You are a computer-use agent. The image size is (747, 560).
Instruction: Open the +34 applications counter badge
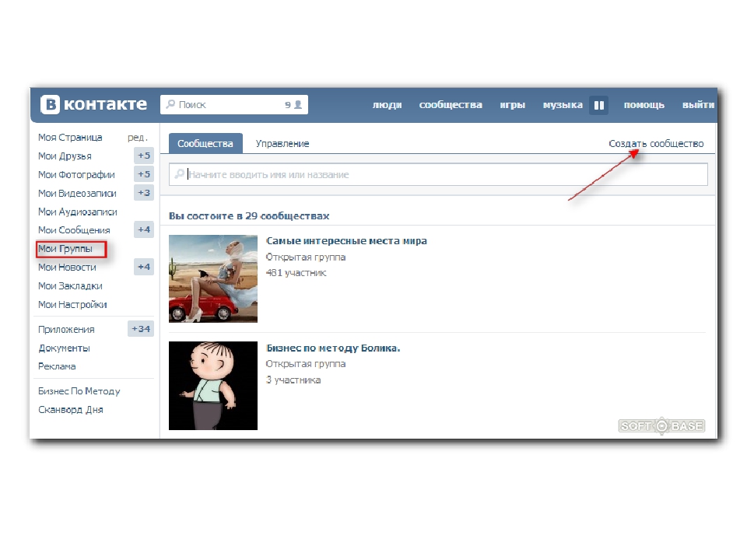(x=141, y=329)
